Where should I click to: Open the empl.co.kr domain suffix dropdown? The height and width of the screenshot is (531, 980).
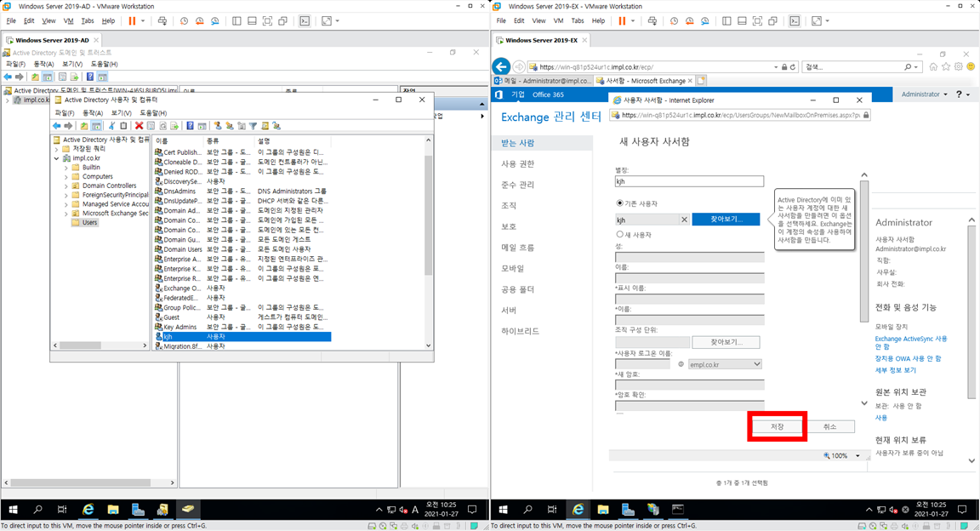(x=725, y=364)
